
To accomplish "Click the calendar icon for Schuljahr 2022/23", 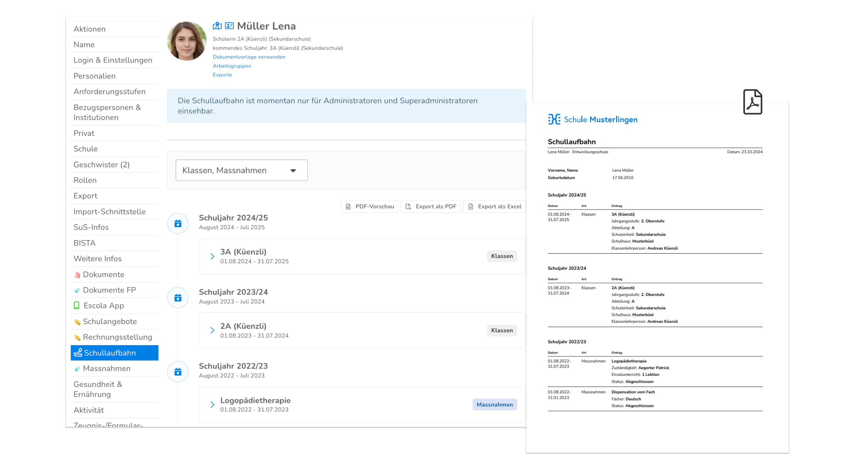I will click(178, 371).
